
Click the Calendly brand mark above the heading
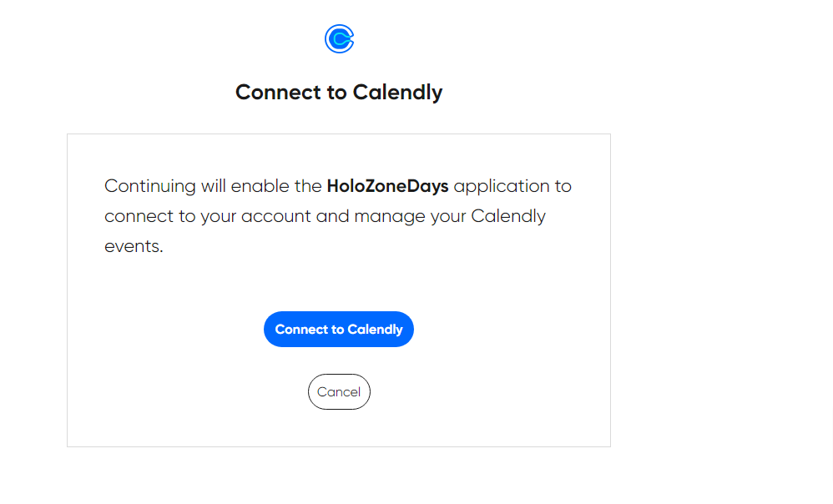click(339, 38)
